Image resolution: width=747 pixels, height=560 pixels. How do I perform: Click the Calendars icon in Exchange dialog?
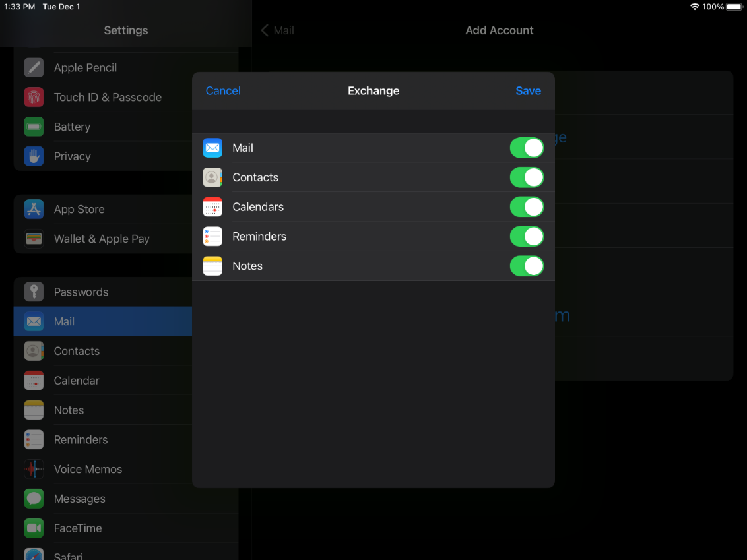coord(212,206)
